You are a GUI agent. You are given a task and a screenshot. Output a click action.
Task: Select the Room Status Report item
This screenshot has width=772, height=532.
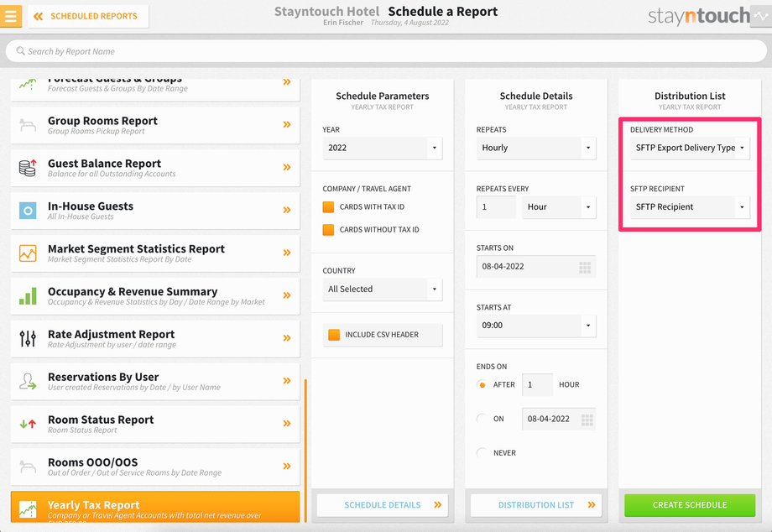pyautogui.click(x=155, y=424)
